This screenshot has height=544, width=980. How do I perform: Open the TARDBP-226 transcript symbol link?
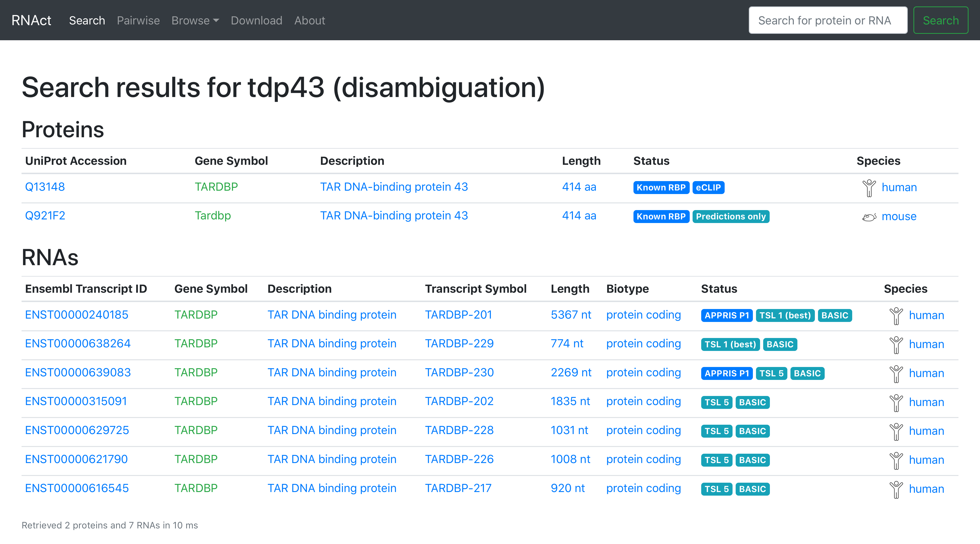tap(459, 459)
